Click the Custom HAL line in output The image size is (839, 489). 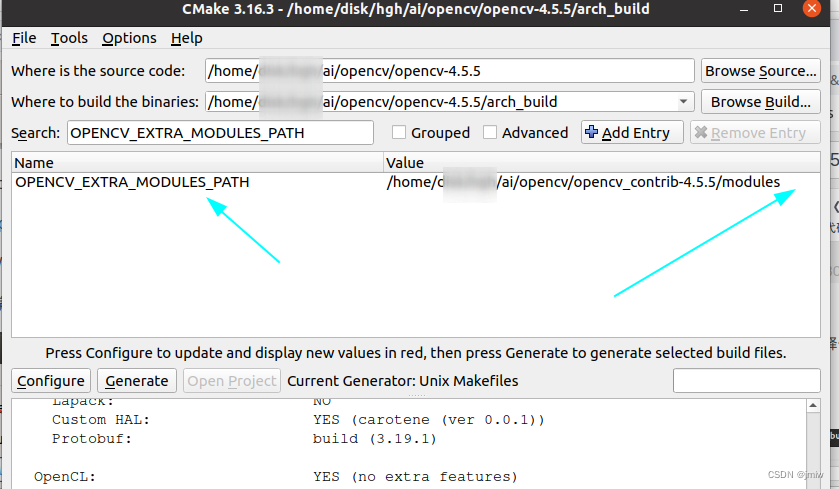pos(298,419)
